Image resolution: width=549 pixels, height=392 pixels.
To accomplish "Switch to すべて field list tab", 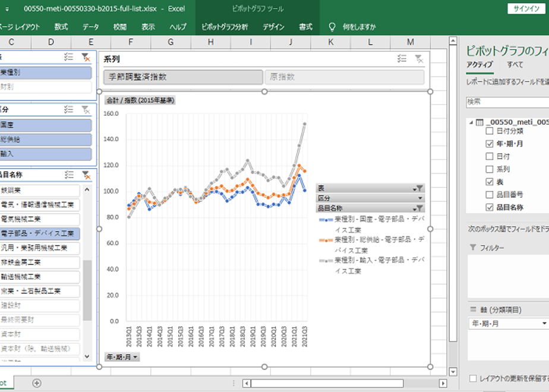I will point(515,64).
